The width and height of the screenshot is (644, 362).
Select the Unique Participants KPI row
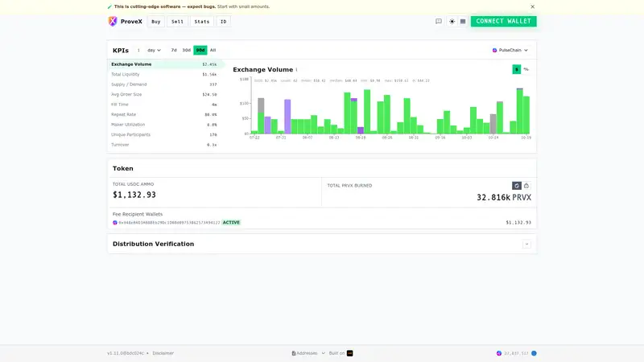click(164, 134)
